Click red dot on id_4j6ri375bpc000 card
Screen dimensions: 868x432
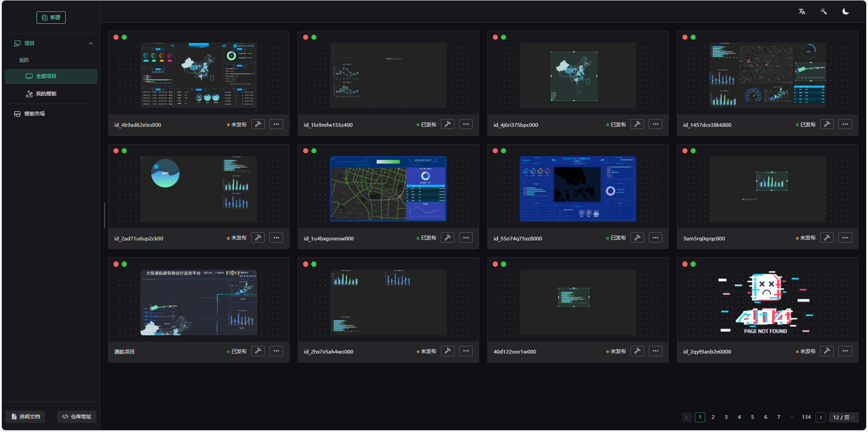click(496, 37)
